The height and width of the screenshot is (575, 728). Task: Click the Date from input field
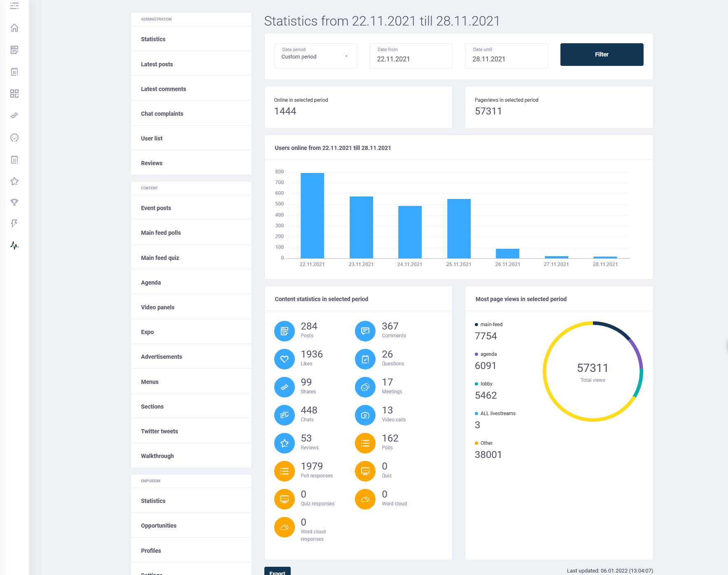(x=411, y=58)
